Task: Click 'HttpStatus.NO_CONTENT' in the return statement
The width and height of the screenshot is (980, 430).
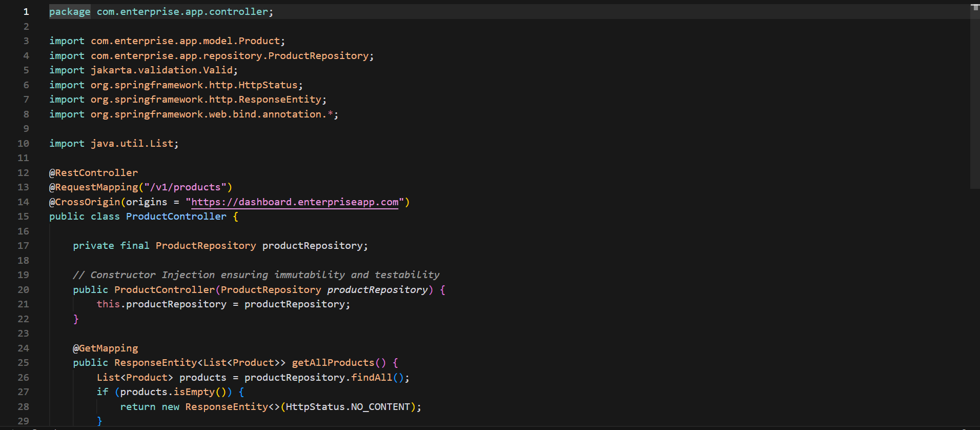Action: coord(348,407)
